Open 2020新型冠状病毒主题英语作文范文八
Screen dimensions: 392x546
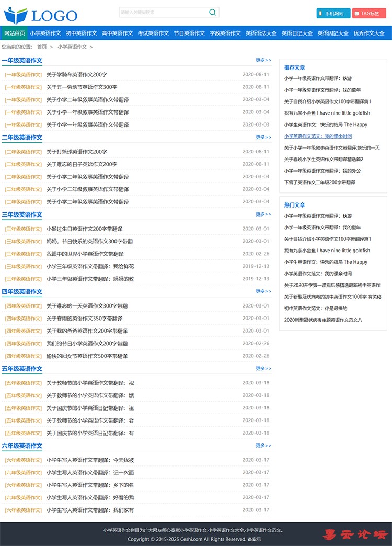click(323, 320)
